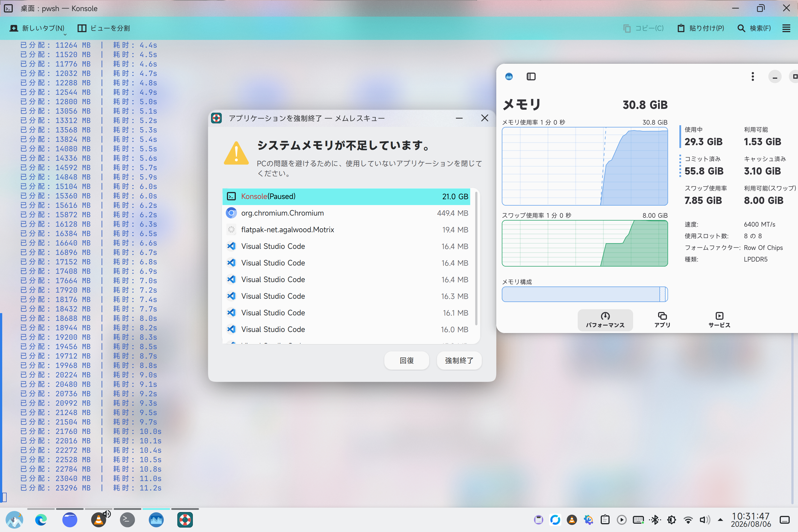Click the copy (コピー) toolbar button

point(643,28)
